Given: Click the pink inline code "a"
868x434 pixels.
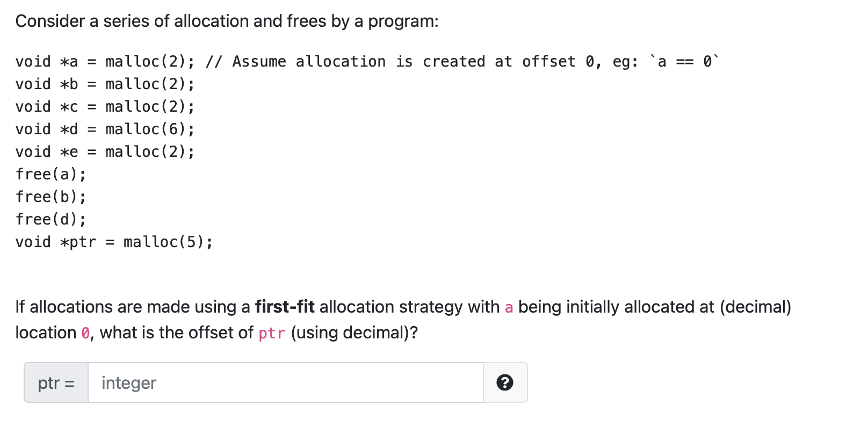Looking at the screenshot, I should [509, 307].
